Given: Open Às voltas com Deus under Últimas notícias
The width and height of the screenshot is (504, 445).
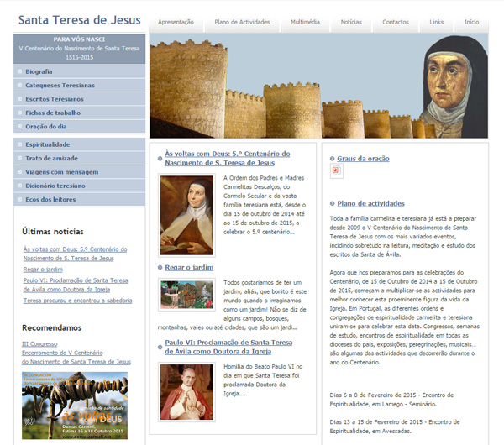Looking at the screenshot, I should (75, 254).
